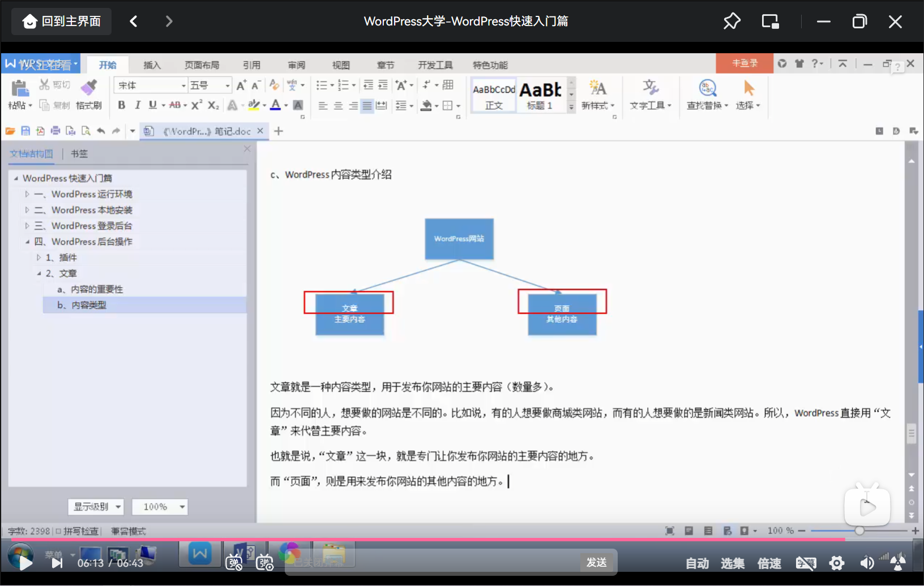Screen dimensions: 924x586
Task: Switch to the 审阅 ribbon tab
Action: pos(296,65)
